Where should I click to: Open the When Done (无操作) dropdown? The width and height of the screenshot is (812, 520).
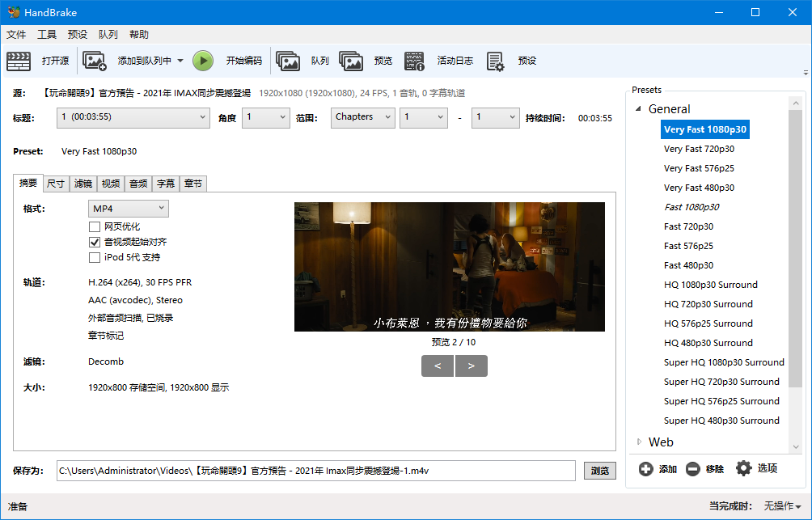783,506
